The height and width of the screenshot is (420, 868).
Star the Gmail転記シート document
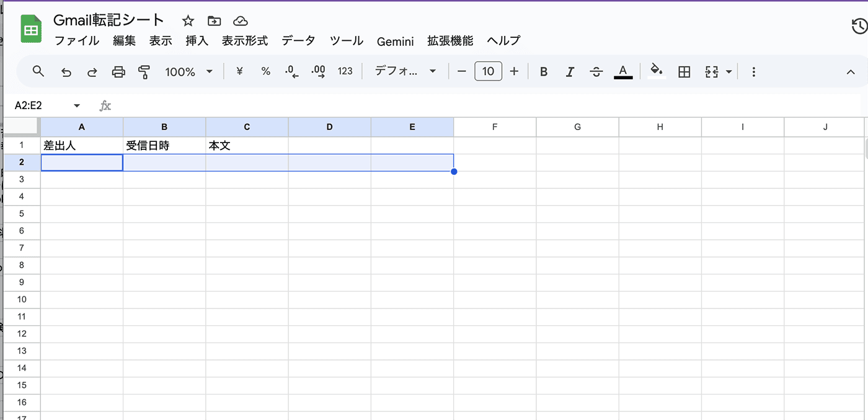click(x=188, y=21)
